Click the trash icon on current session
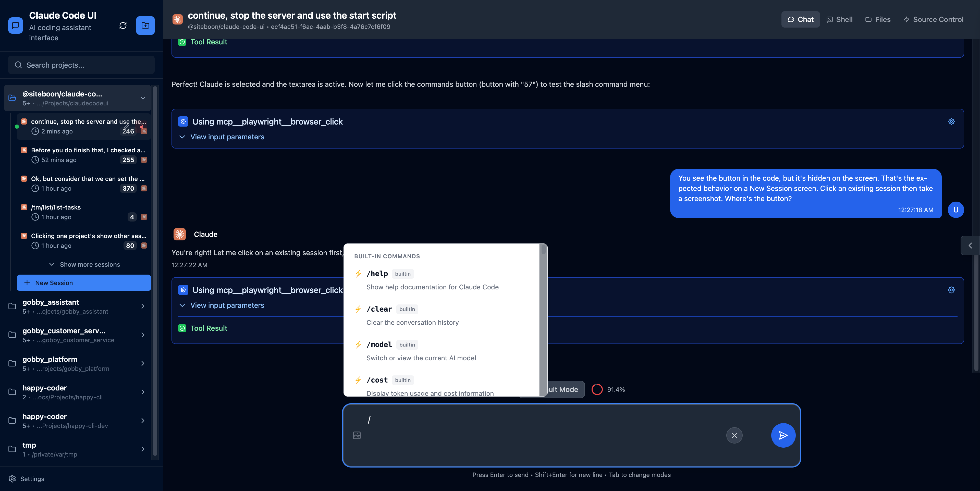This screenshot has height=491, width=980. [141, 126]
